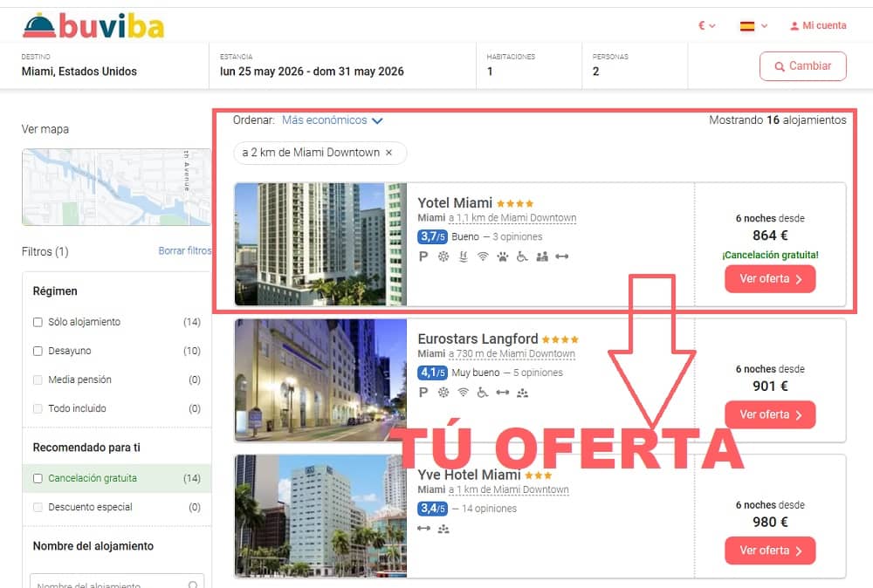This screenshot has width=873, height=588.
Task: Click the gym icon for Eurostars Langford
Action: [503, 393]
